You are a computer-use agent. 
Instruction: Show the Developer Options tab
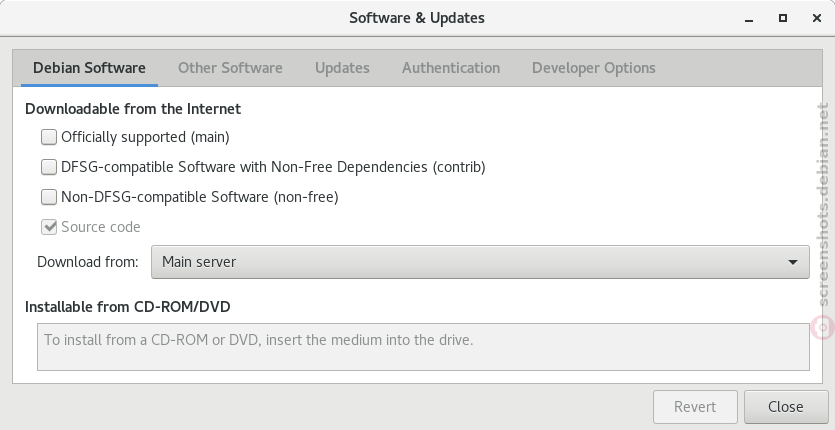tap(594, 68)
